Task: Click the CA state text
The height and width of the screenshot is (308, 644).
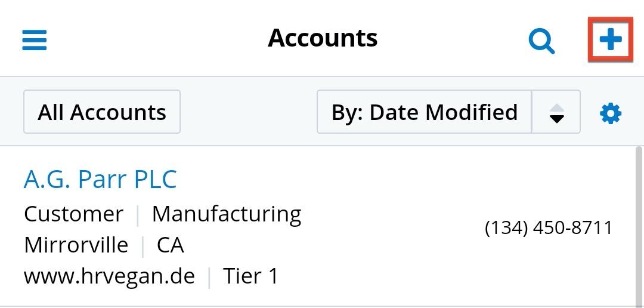Action: [x=170, y=245]
